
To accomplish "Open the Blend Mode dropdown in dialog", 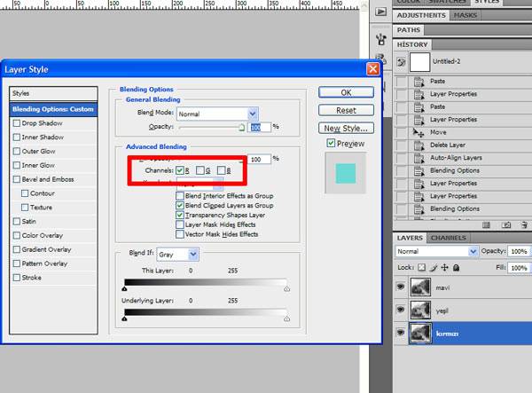I will [216, 114].
